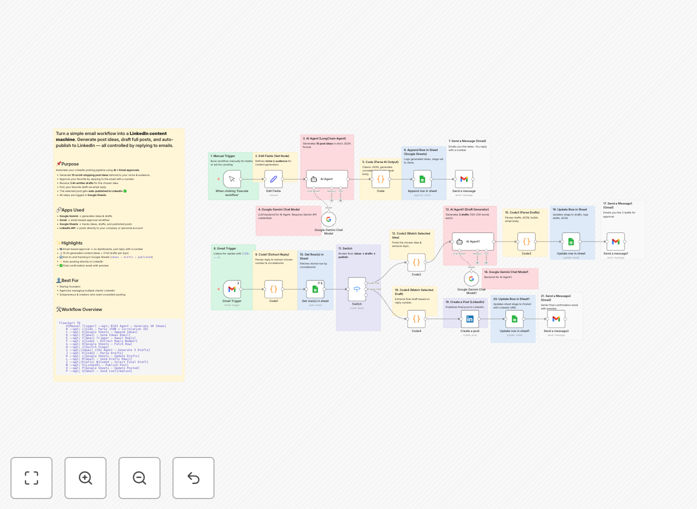
Task: Click the undo arrow canvas button
Action: click(x=193, y=478)
